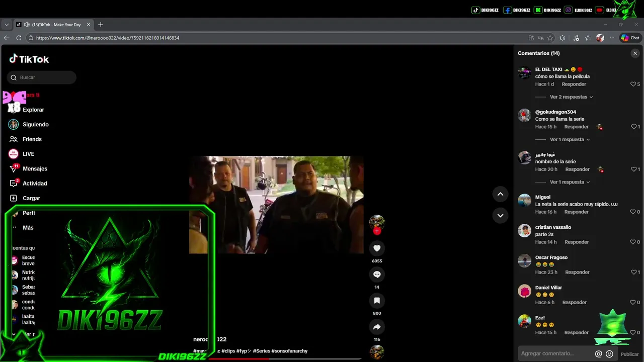
Task: Click the @ mention icon
Action: (599, 354)
